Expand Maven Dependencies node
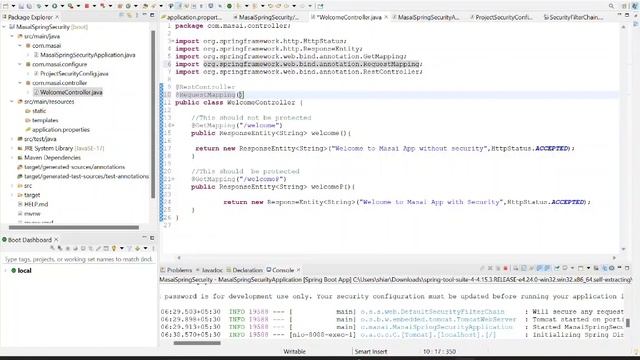This screenshot has width=640, height=360. tap(12, 158)
